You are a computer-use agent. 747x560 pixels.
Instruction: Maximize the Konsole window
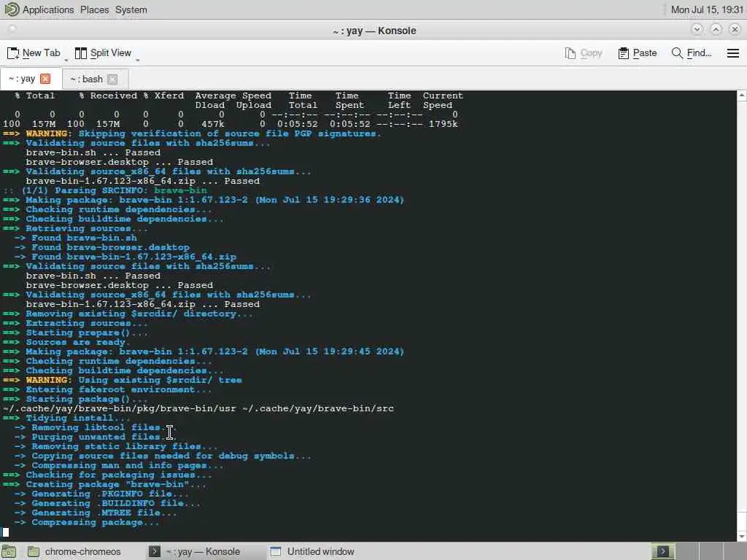click(716, 29)
